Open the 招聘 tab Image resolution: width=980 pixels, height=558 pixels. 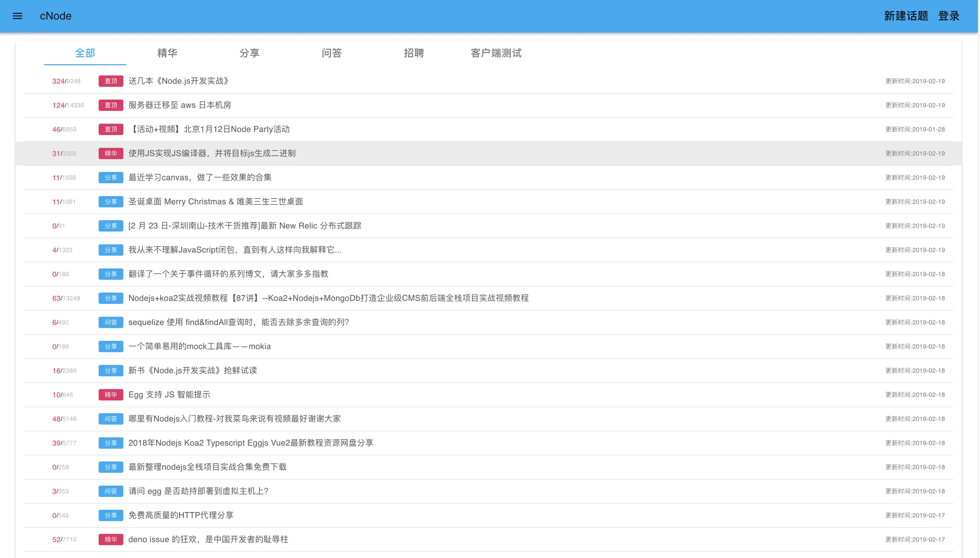pos(414,53)
